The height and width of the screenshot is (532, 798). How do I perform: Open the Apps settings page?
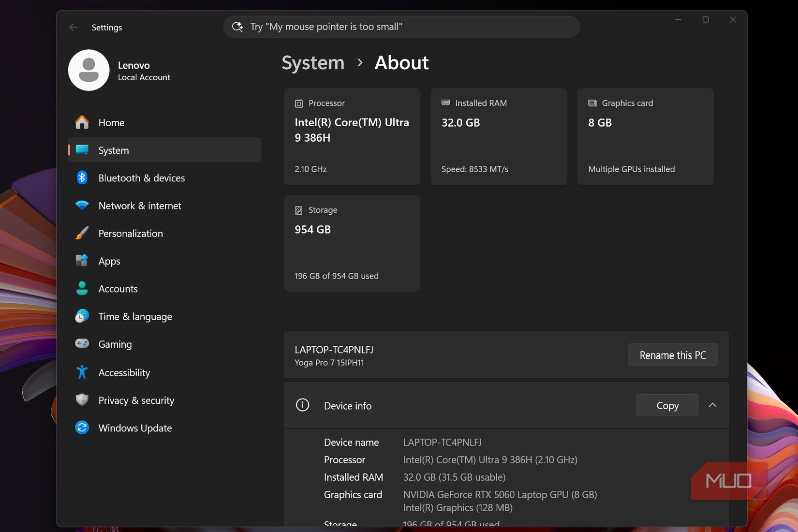point(164,261)
